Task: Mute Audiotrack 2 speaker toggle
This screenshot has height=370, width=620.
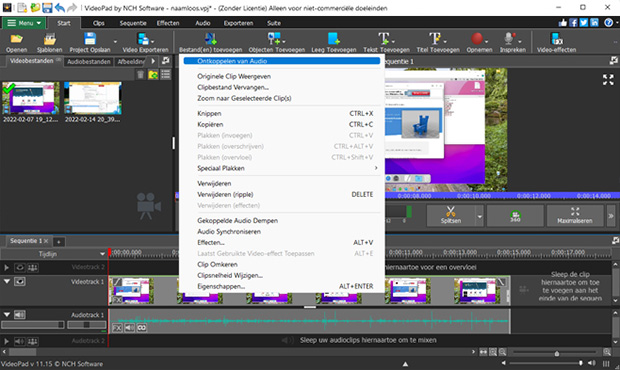Action: point(19,341)
